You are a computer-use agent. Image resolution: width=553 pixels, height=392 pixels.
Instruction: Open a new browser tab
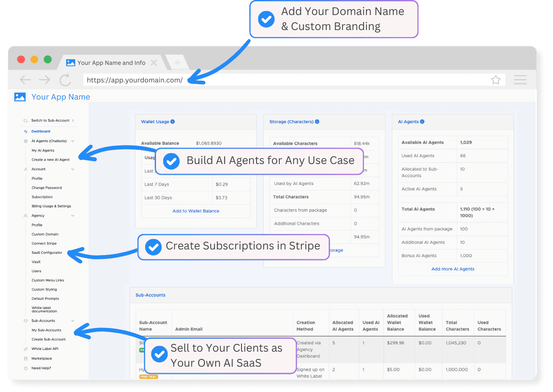coord(177,63)
